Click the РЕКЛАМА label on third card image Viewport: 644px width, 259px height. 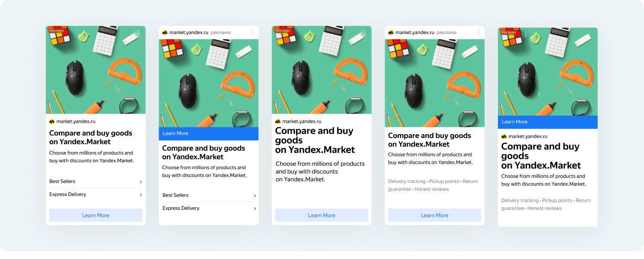tap(283, 31)
